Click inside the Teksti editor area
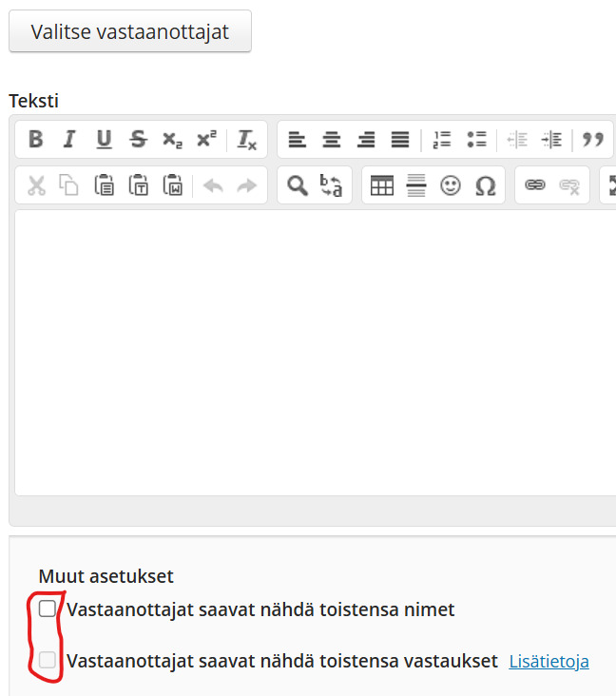 click(314, 352)
